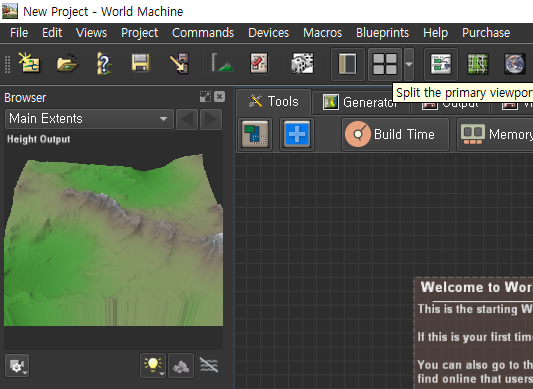Open the help example worlds icon
The width and height of the screenshot is (533, 389).
[x=104, y=63]
